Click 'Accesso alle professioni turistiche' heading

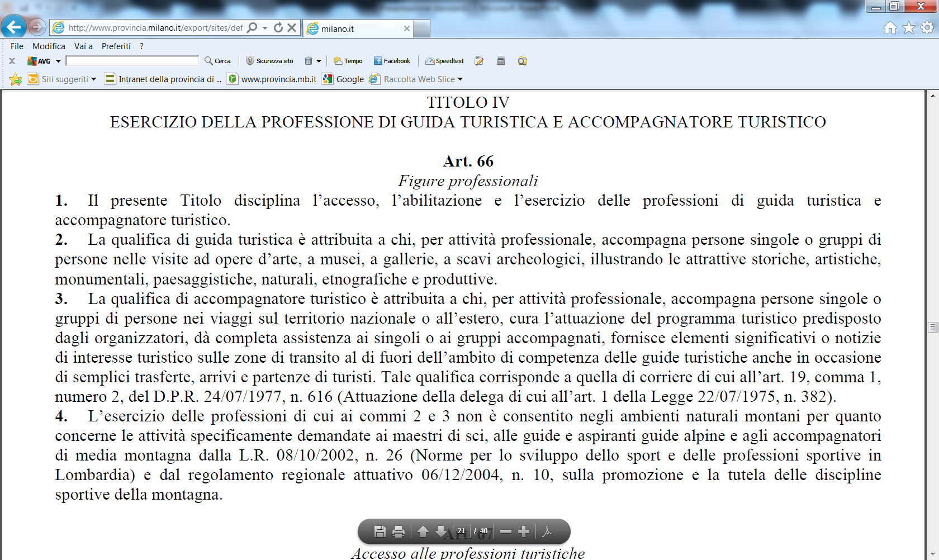point(468,553)
